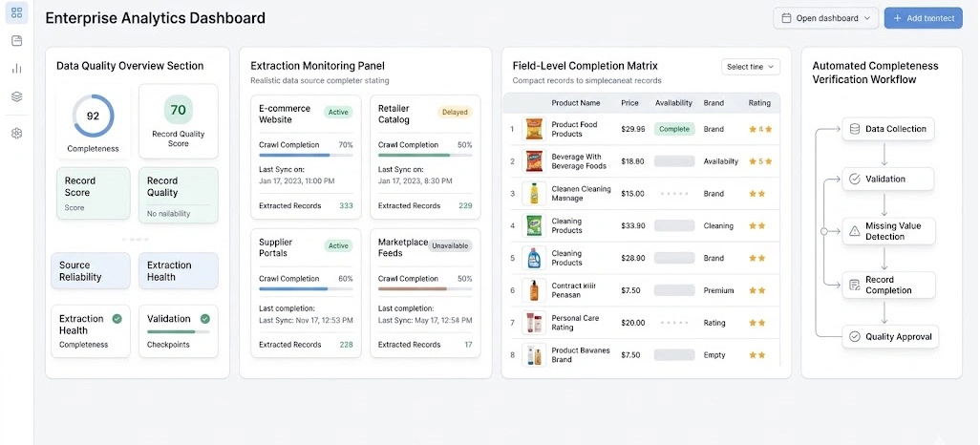Click the Premium brand cell

718,290
